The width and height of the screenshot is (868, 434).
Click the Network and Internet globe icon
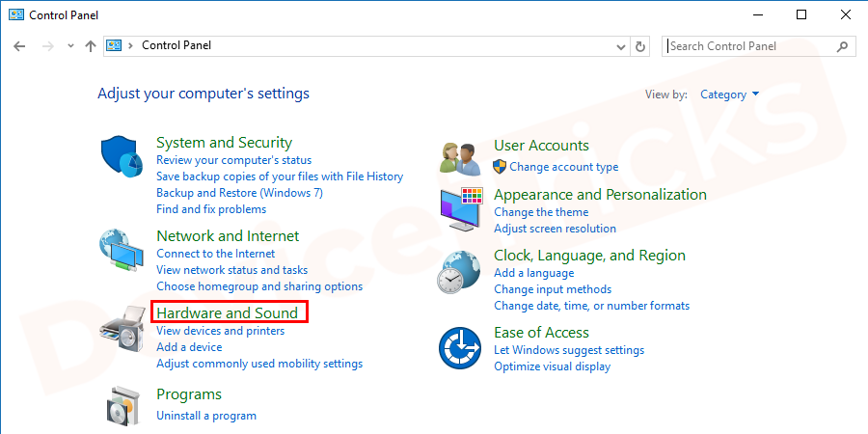(122, 251)
